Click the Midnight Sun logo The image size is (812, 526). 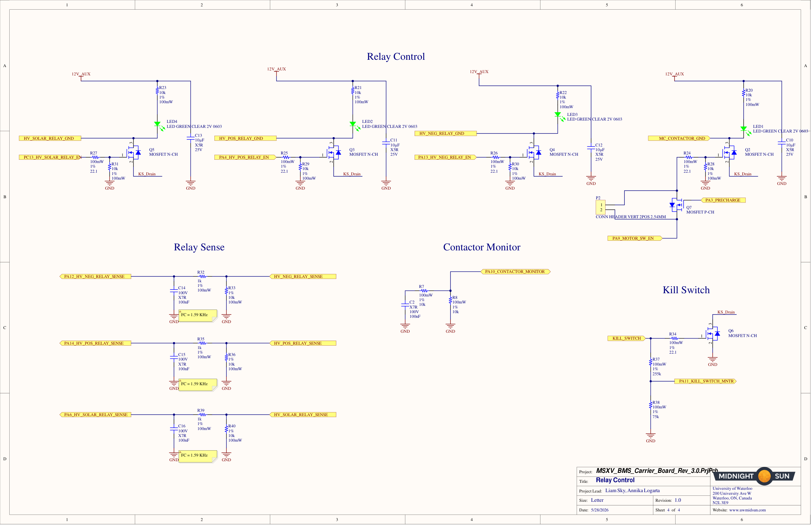(753, 476)
